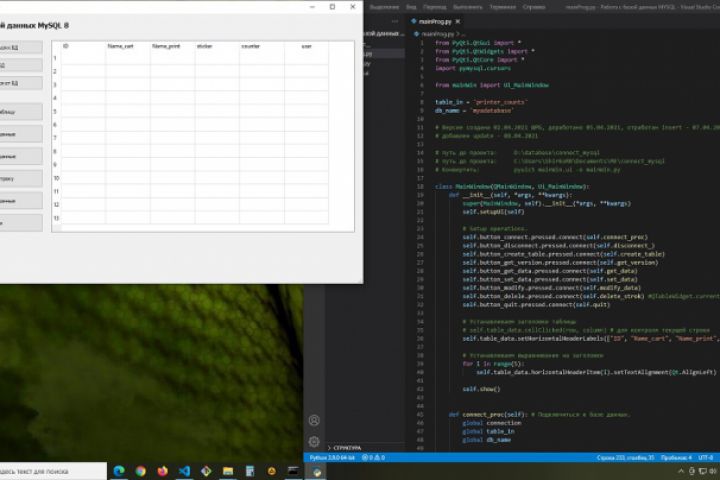The image size is (720, 480).
Task: Select row 10 header in the data table
Action: pyautogui.click(x=56, y=178)
